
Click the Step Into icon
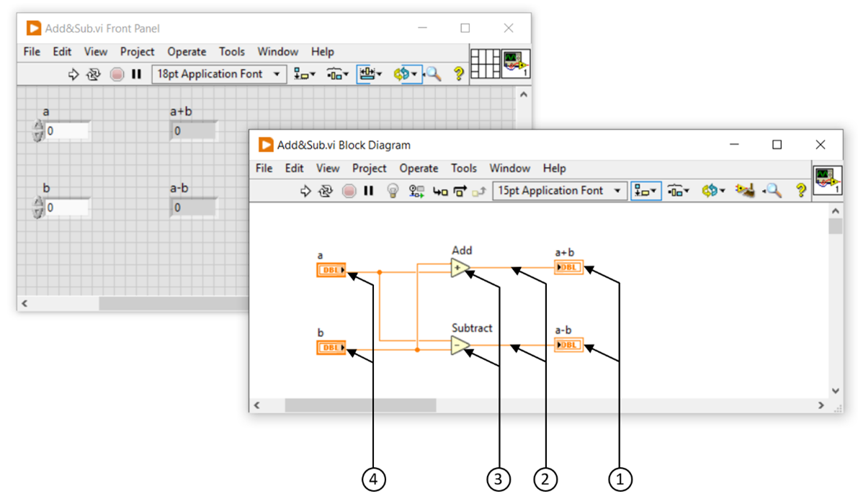440,191
